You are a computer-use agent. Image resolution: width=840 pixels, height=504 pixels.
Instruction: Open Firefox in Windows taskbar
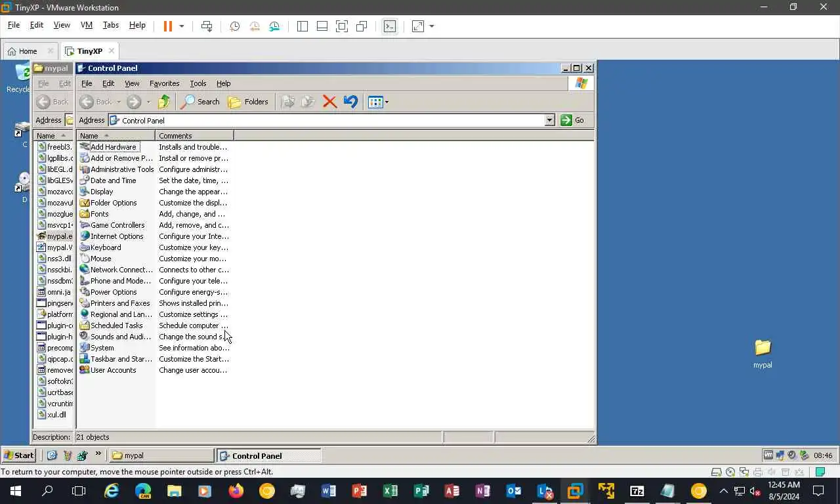pos(236,491)
